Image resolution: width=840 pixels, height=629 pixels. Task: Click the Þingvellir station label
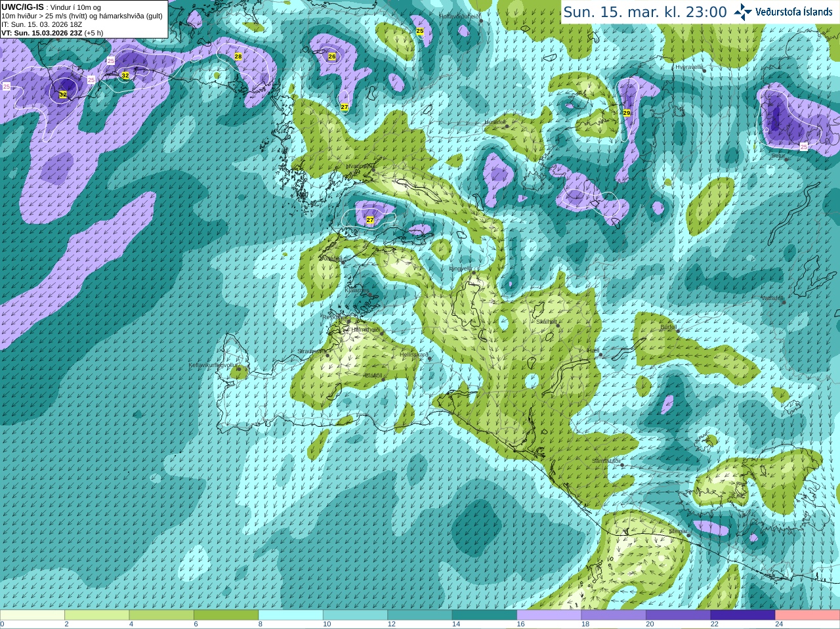(460, 269)
